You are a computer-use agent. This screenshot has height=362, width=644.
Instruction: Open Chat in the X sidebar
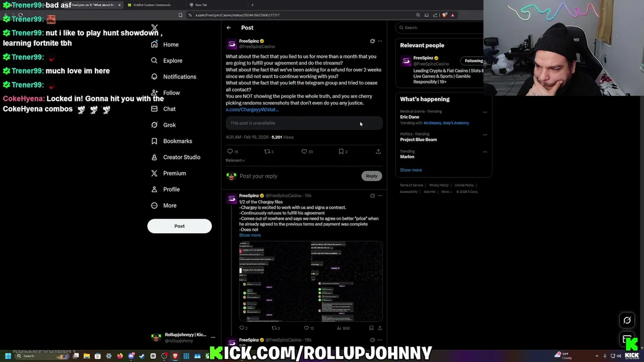click(x=163, y=109)
